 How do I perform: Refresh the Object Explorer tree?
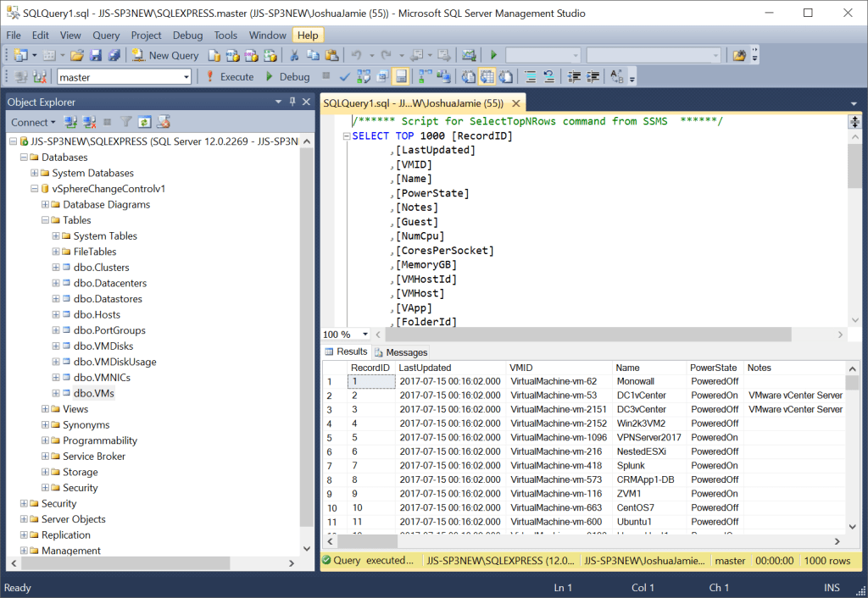[x=144, y=121]
